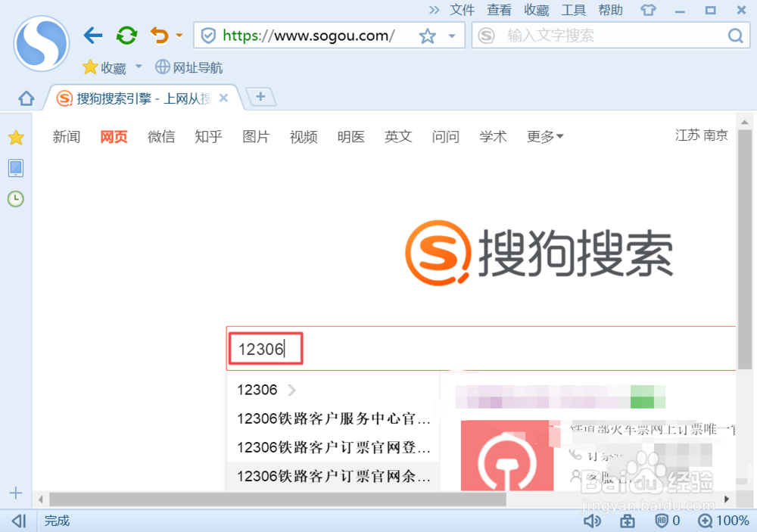Select suggestion 12306铁路客户订票官网余…

click(333, 476)
